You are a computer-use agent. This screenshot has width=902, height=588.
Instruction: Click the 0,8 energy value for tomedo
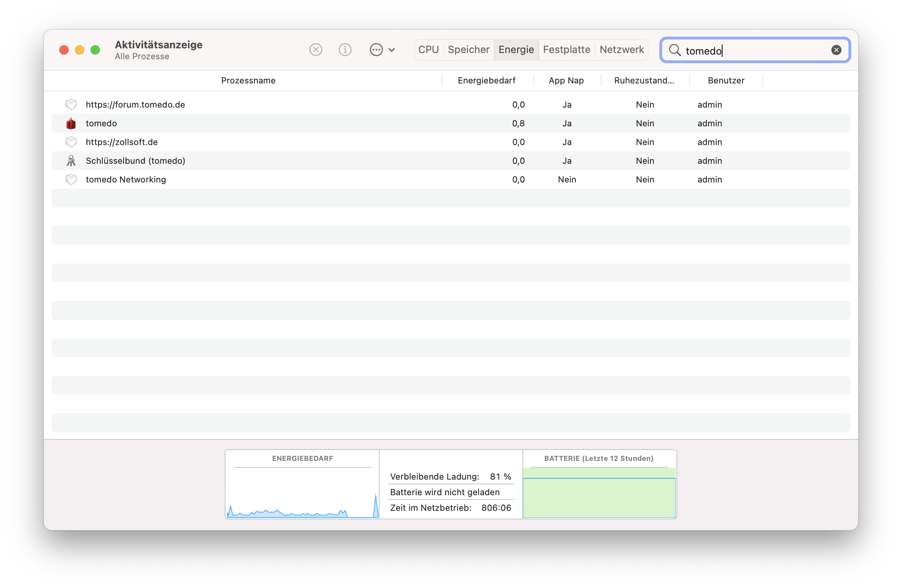coord(518,123)
